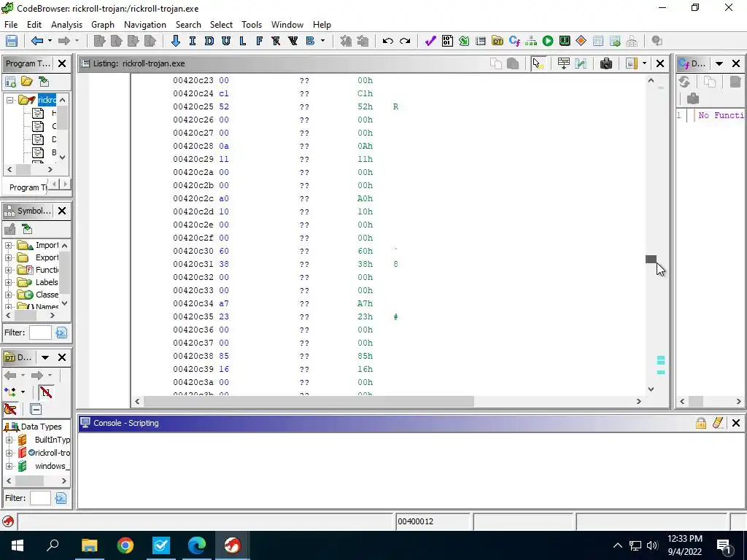This screenshot has width=747, height=560.
Task: Open Listing format options dropdown arrow
Action: [x=644, y=63]
